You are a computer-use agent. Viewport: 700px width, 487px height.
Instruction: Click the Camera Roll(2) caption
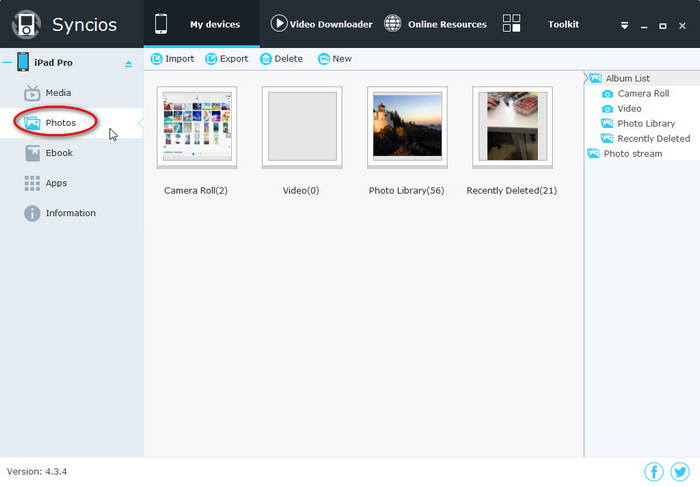click(x=196, y=191)
